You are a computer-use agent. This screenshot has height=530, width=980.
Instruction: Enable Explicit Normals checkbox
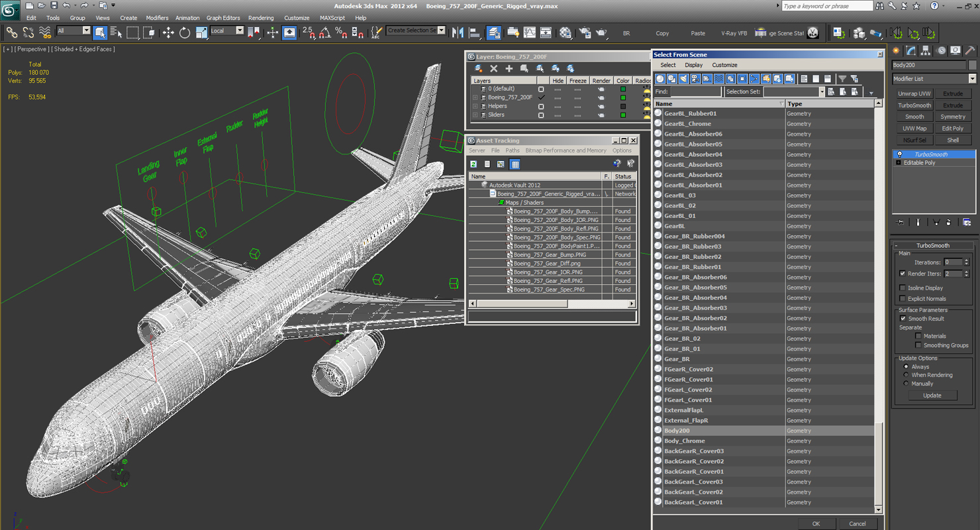(x=903, y=299)
